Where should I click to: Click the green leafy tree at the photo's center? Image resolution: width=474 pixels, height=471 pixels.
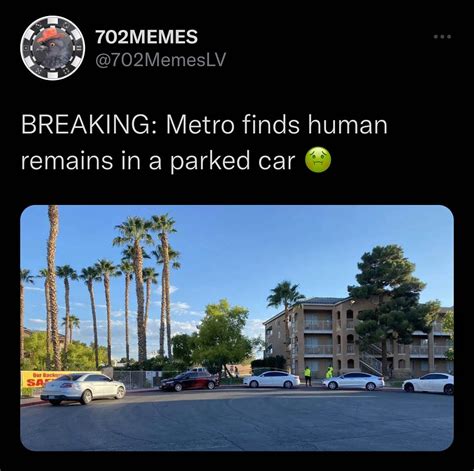pos(222,335)
